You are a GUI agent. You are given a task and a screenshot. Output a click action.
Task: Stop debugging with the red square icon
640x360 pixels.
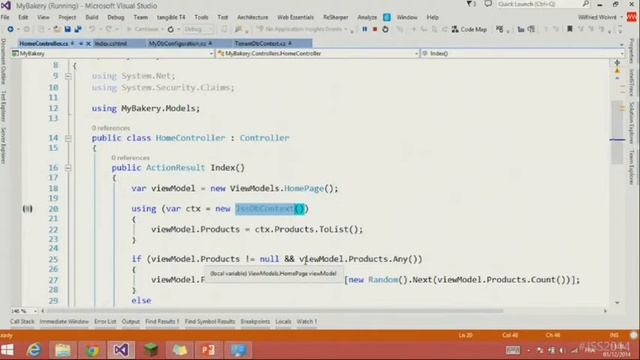click(375, 29)
